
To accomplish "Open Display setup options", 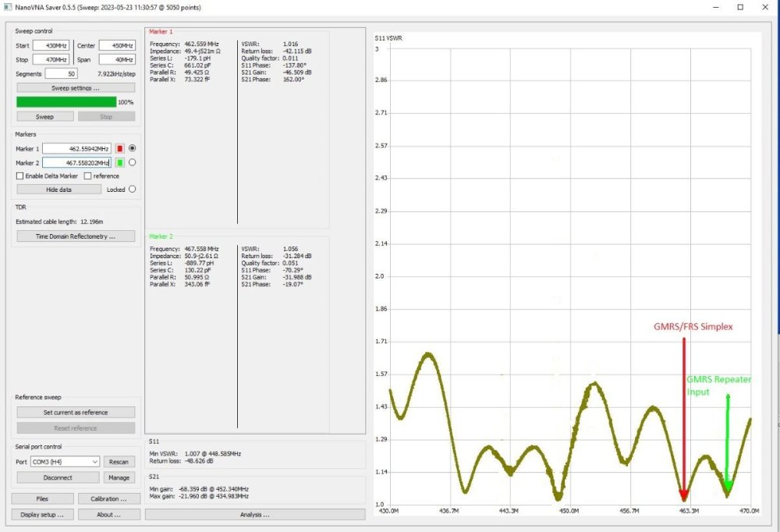I will [42, 514].
